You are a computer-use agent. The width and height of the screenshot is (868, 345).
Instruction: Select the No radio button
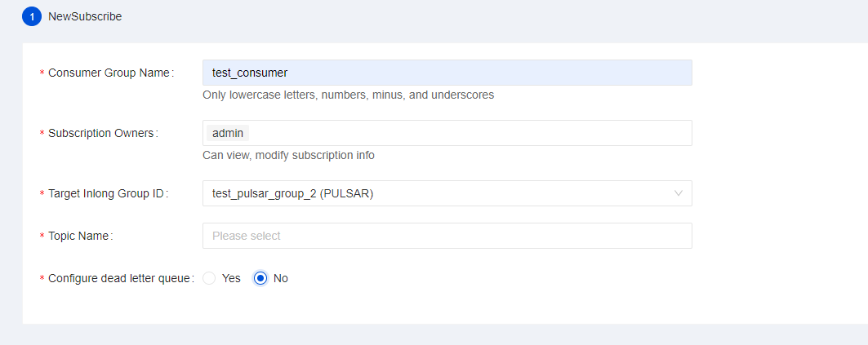pos(260,278)
